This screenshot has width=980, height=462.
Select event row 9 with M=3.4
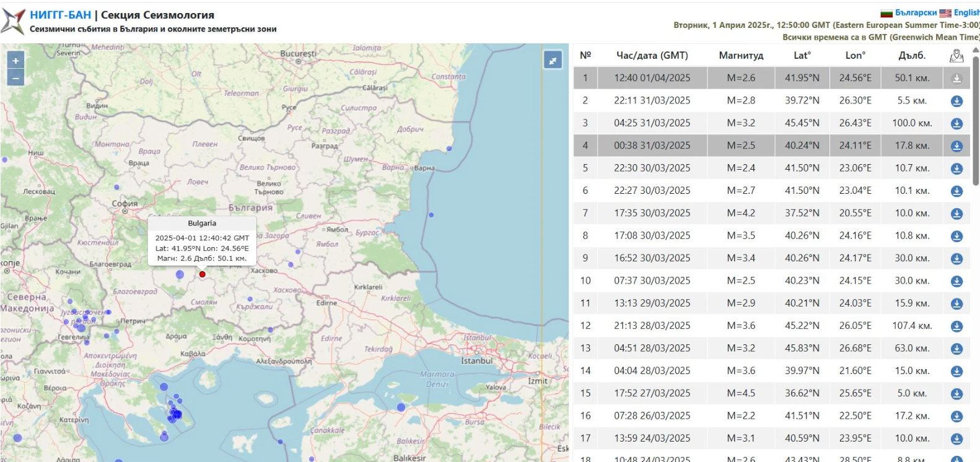pos(652,258)
